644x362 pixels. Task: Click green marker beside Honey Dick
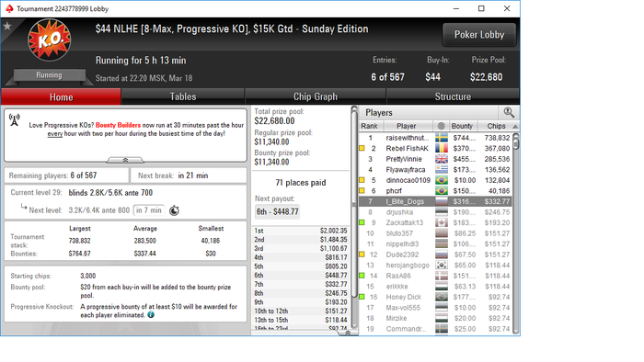[x=362, y=297]
